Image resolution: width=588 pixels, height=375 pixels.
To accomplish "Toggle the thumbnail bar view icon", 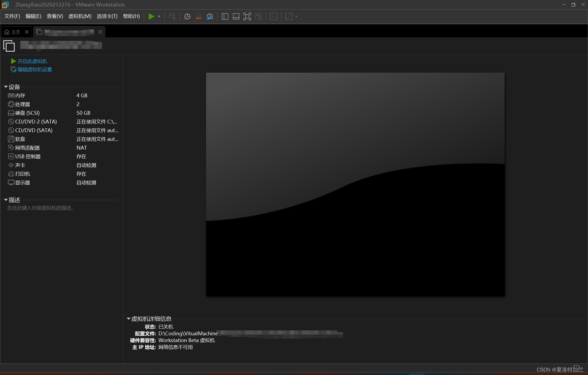I will [236, 17].
